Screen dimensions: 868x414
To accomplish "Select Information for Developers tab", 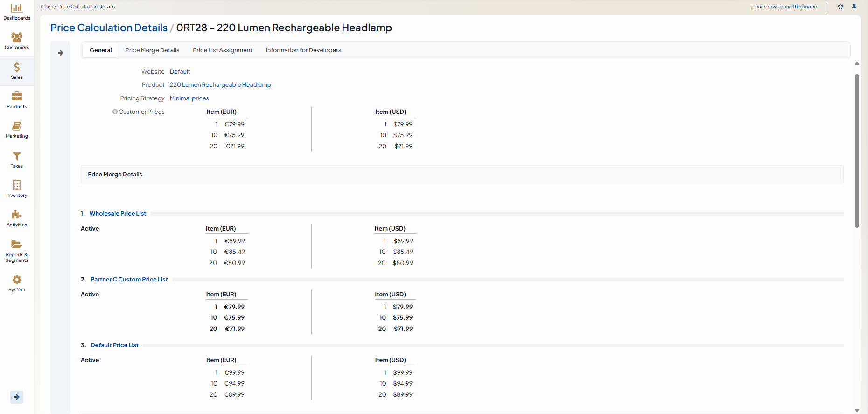I will click(303, 50).
